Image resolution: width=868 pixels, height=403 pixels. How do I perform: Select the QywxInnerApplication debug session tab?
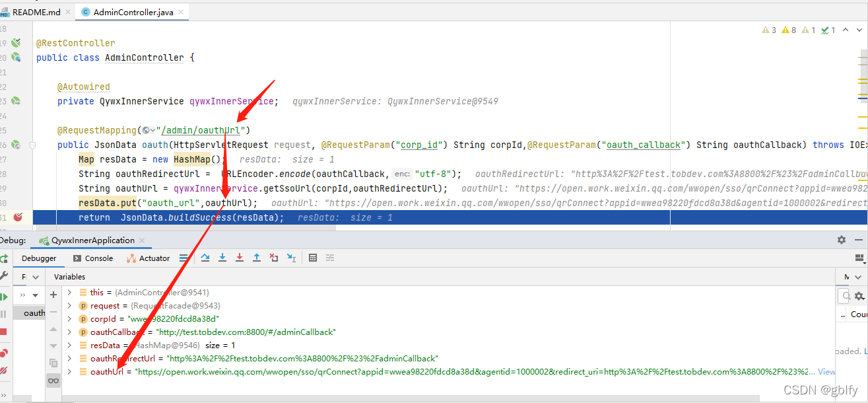92,240
